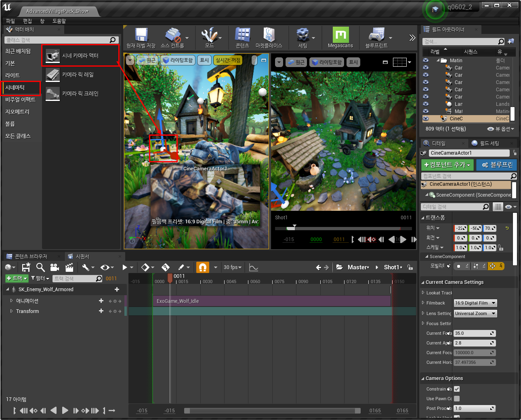The image size is (521, 420).
Task: Toggle the orange magnet snapping button
Action: click(203, 267)
